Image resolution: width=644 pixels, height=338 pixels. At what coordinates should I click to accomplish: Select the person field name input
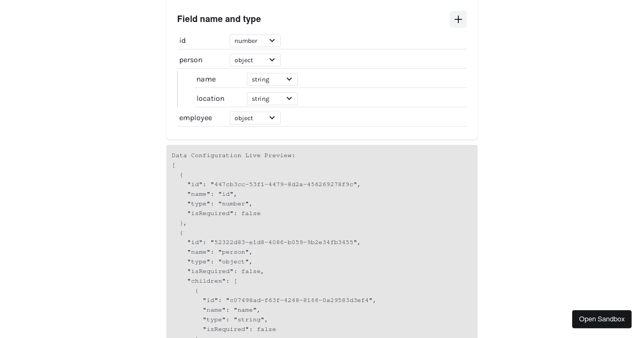click(x=203, y=60)
